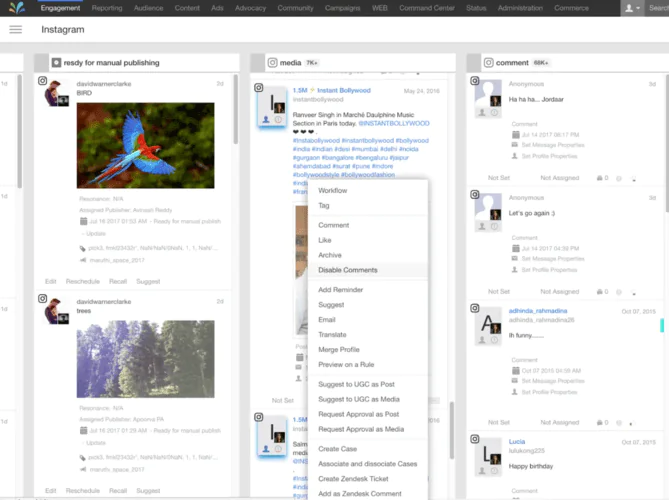Open the Audience menu

click(x=148, y=8)
